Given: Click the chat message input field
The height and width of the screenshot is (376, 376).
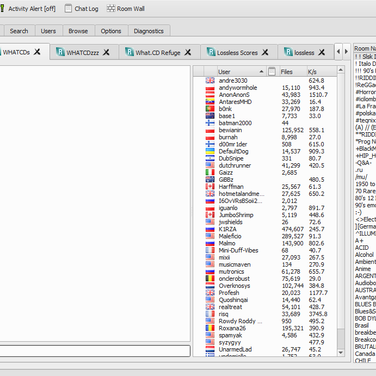Looking at the screenshot, I should point(95,351).
